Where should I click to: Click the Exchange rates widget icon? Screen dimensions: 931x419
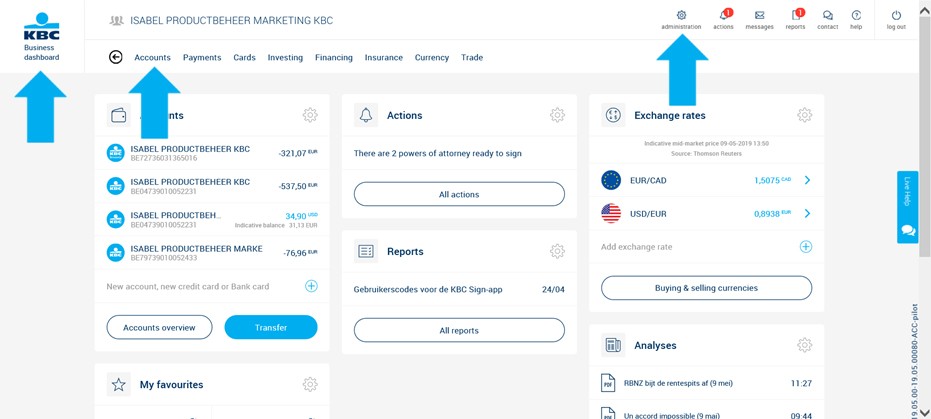click(613, 115)
